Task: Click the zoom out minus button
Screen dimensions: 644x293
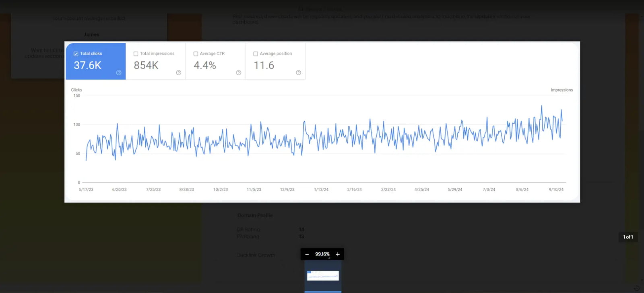Action: coord(307,254)
